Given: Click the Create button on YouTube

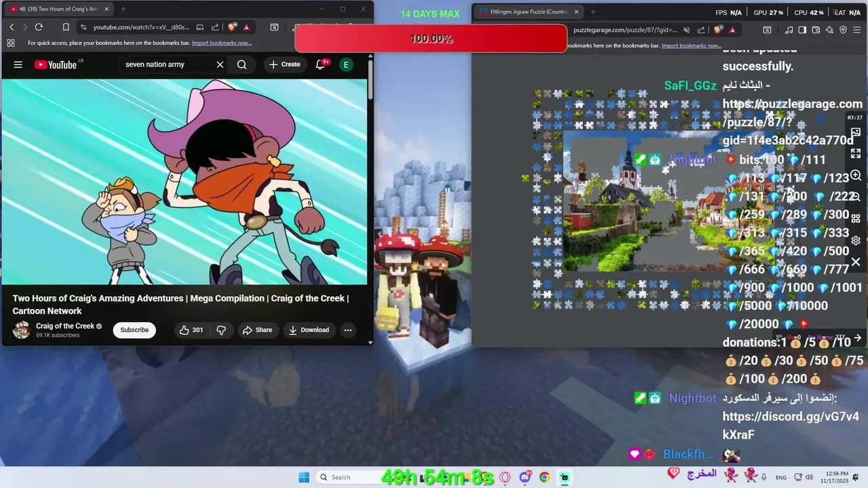Looking at the screenshot, I should pos(285,64).
